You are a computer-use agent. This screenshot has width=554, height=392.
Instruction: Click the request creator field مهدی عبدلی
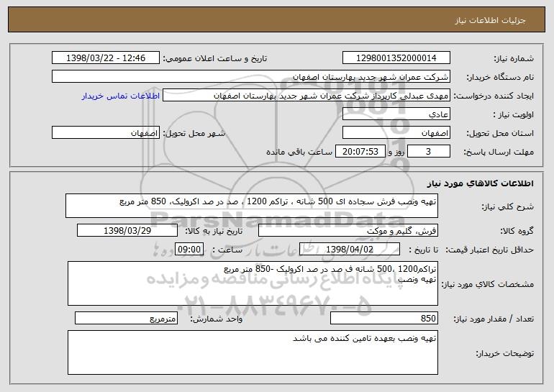[x=306, y=96]
